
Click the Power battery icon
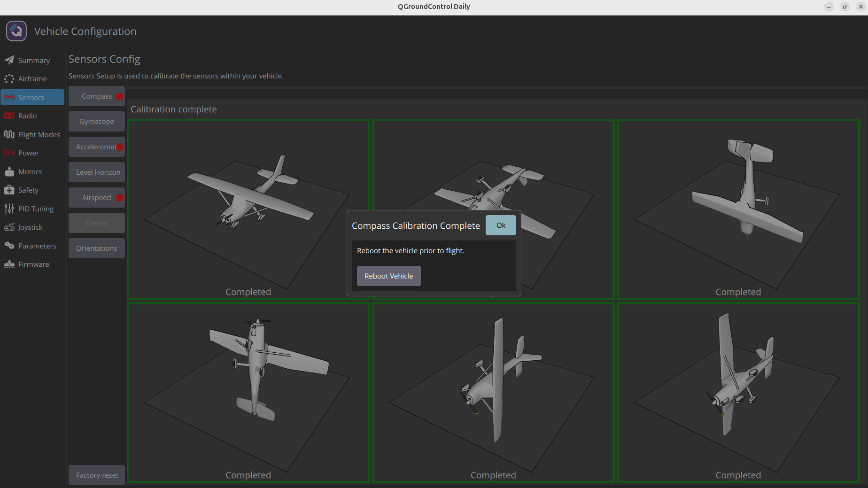(x=9, y=153)
